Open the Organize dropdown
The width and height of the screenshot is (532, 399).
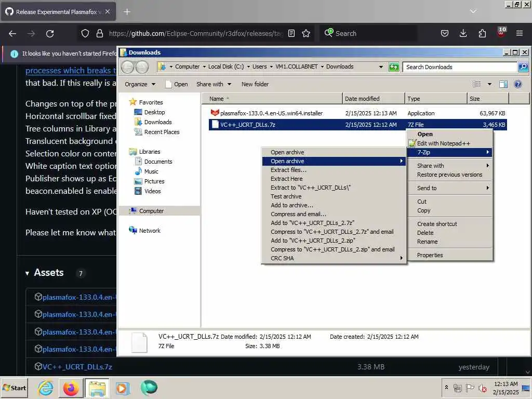(x=140, y=84)
